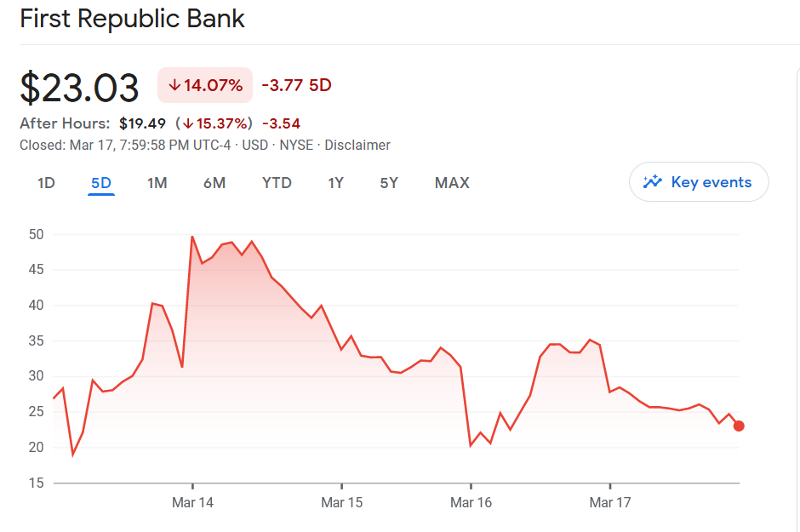Click the Mar 14 date label
Screen dimensions: 800x532
pyautogui.click(x=192, y=502)
